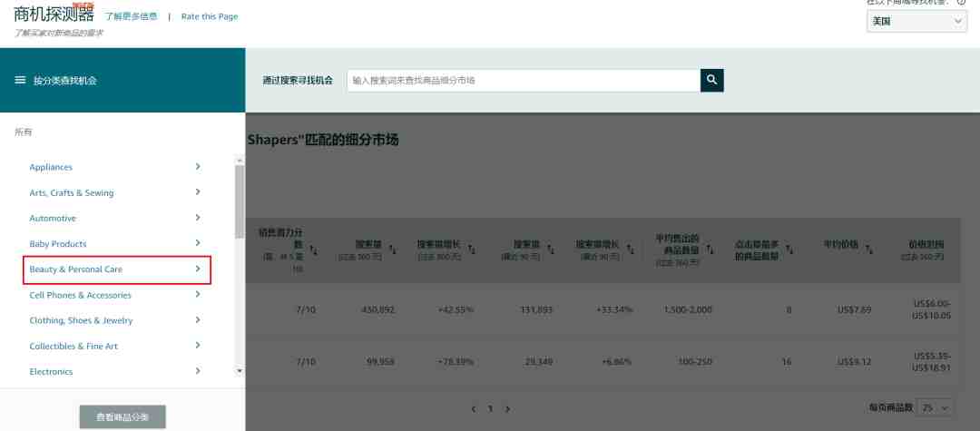Open Cell Phones & Accessories category
Image resolution: width=980 pixels, height=431 pixels.
pyautogui.click(x=80, y=295)
